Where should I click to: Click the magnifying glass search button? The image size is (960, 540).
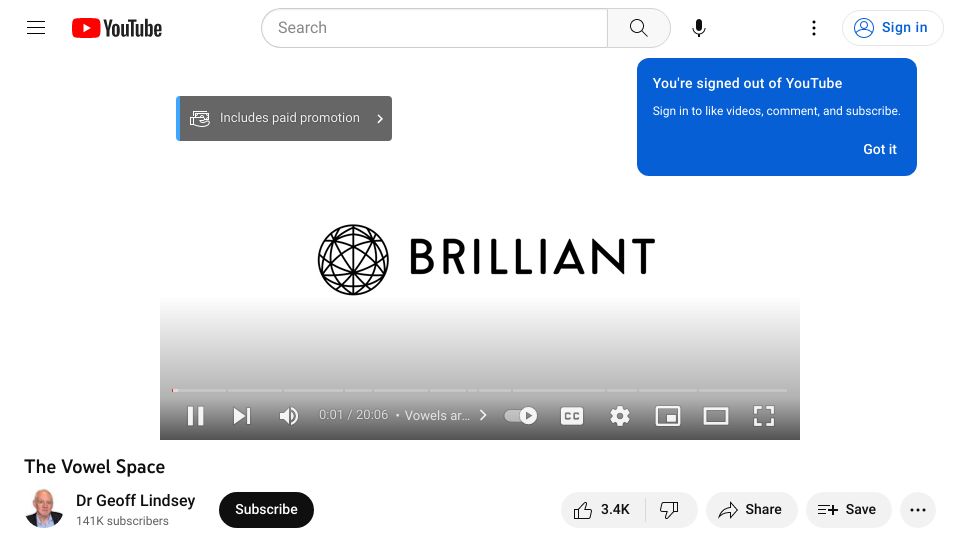point(639,28)
